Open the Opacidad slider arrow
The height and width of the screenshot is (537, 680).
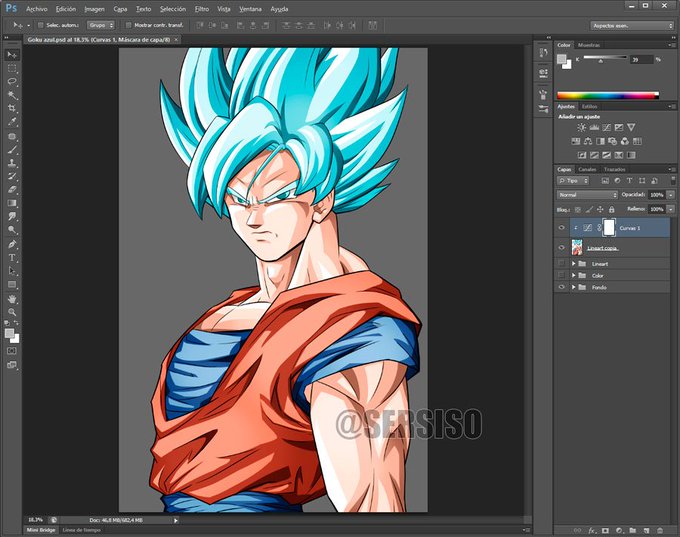click(670, 195)
